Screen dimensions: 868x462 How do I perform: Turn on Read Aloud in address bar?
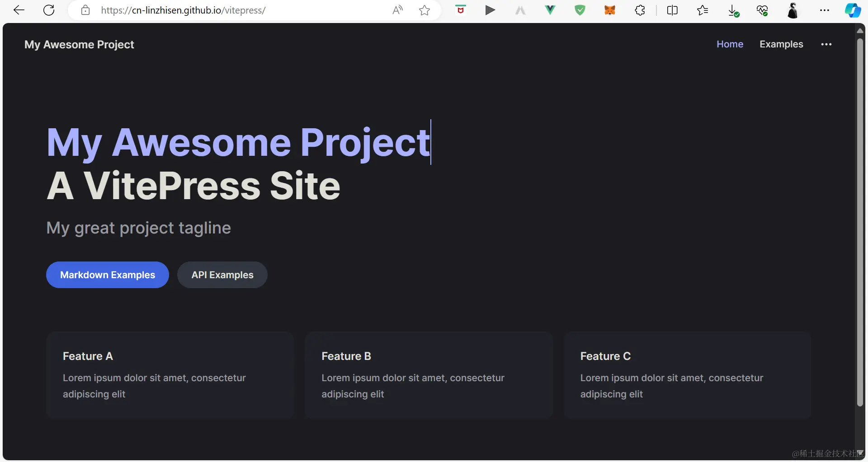(397, 10)
